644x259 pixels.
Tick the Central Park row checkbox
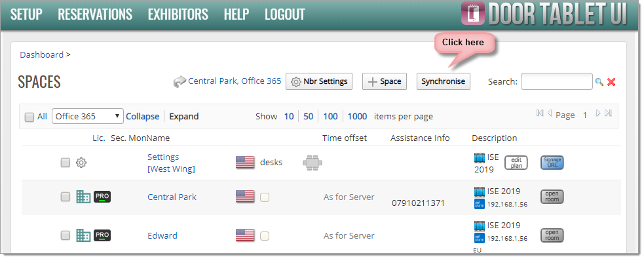(66, 197)
